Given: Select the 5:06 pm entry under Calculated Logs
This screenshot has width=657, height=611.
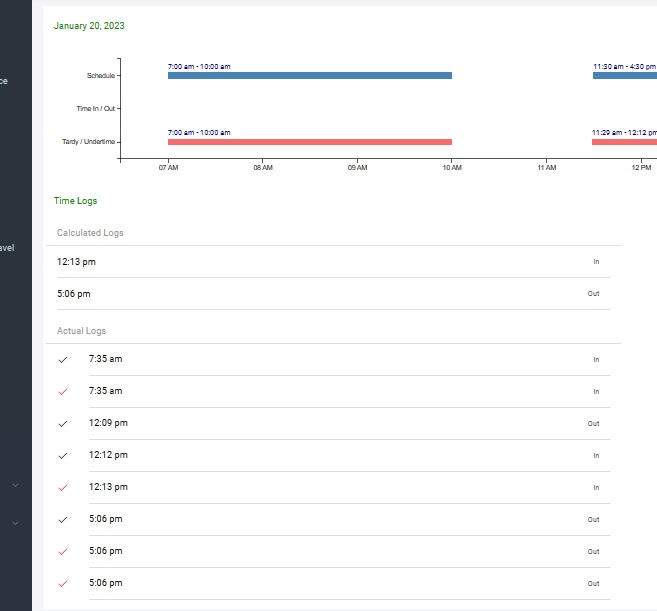Looking at the screenshot, I should [74, 294].
